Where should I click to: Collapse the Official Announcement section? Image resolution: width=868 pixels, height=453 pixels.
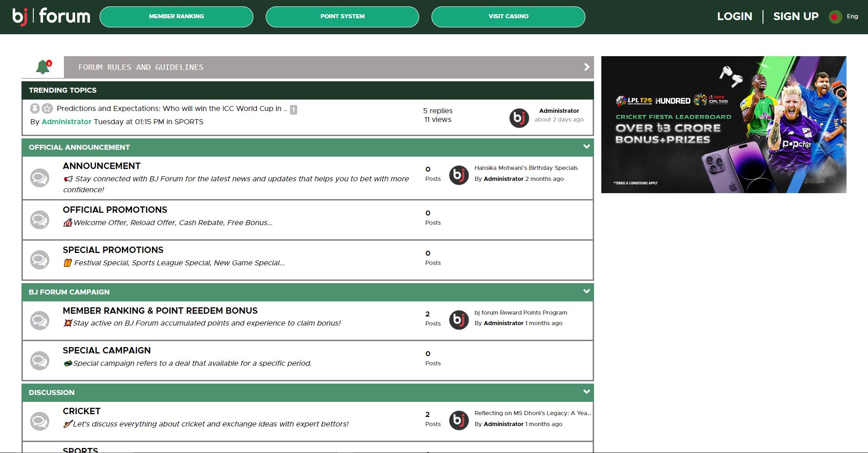[587, 147]
